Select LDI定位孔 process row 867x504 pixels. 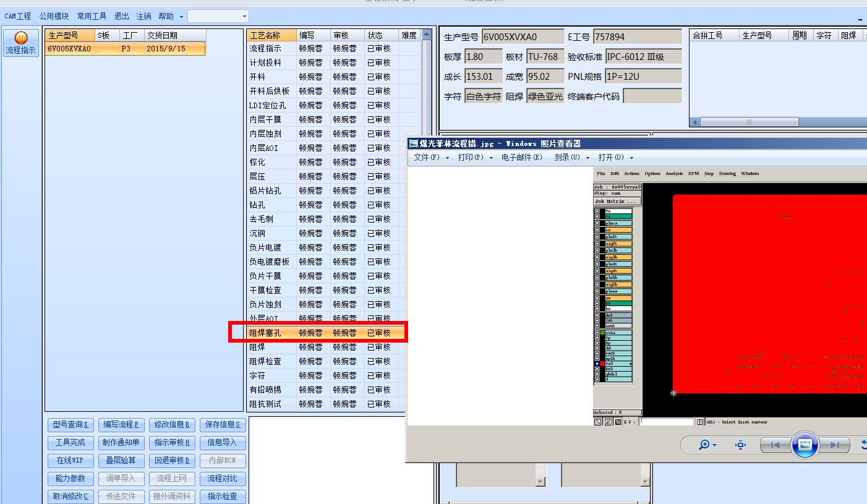[333, 105]
